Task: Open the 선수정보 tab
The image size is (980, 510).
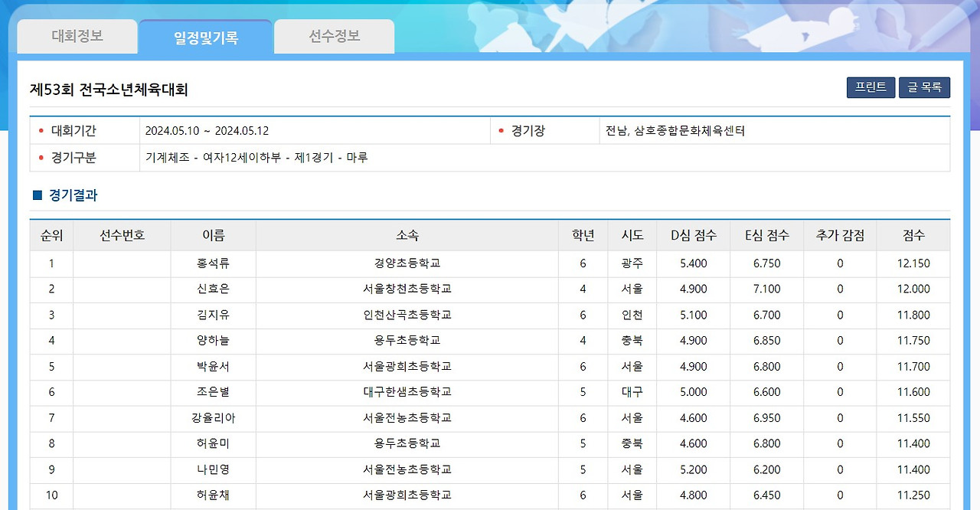Action: [x=333, y=35]
